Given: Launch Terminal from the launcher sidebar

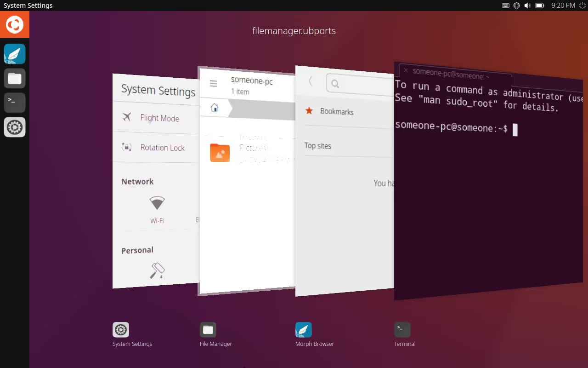Looking at the screenshot, I should [15, 102].
